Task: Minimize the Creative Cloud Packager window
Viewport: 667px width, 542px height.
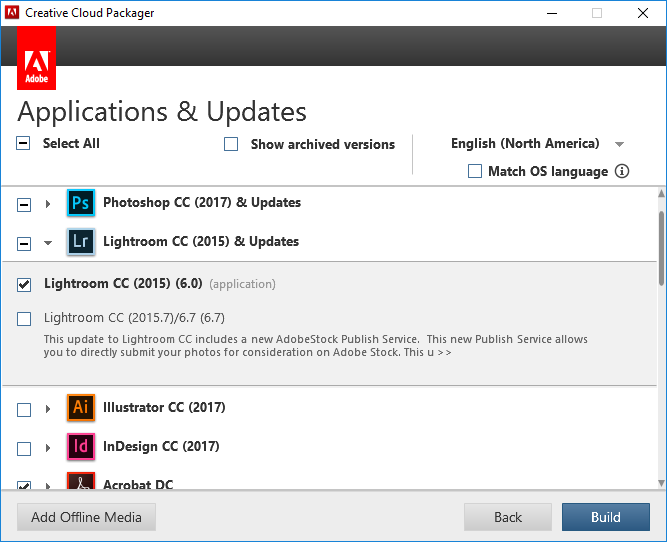Action: [x=552, y=13]
